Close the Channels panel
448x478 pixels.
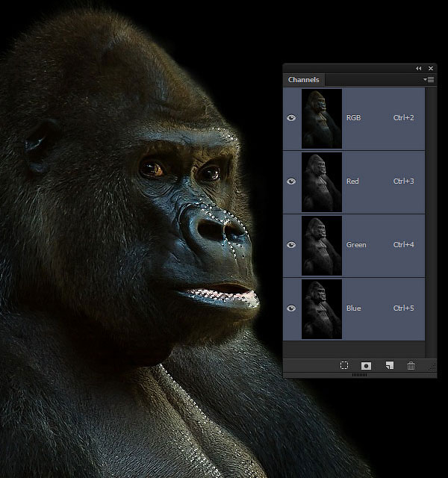(431, 69)
